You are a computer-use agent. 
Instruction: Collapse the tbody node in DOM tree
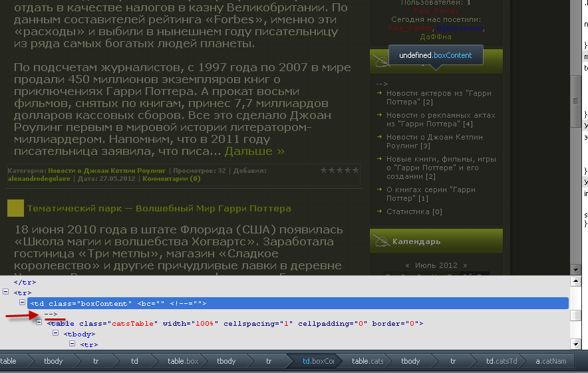(56, 334)
